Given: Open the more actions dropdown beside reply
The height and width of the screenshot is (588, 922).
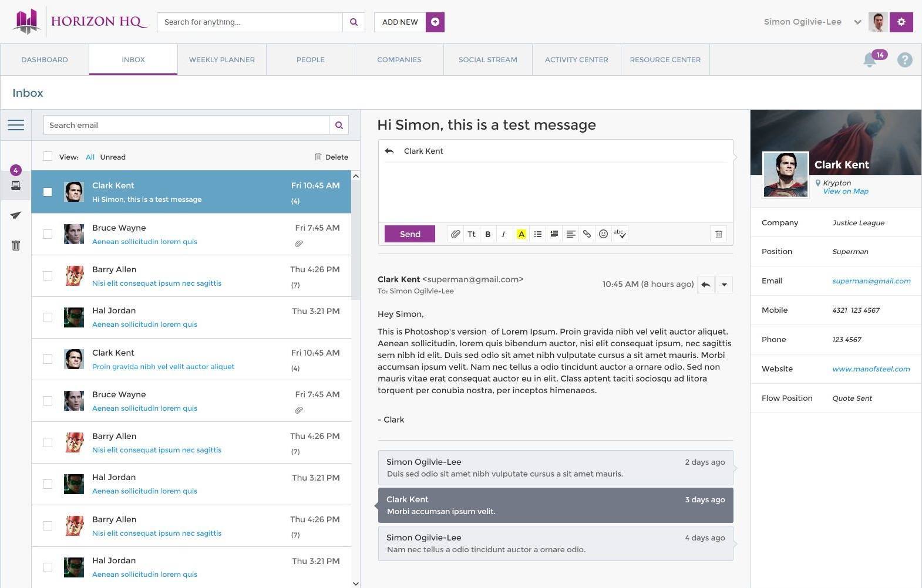Looking at the screenshot, I should click(724, 285).
